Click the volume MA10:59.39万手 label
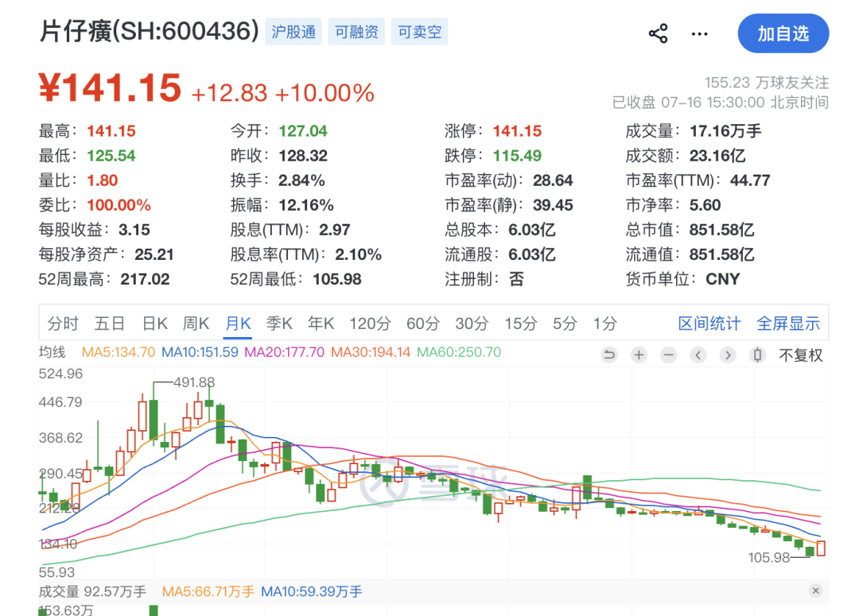Viewport: 859px width, 616px height. 312,591
